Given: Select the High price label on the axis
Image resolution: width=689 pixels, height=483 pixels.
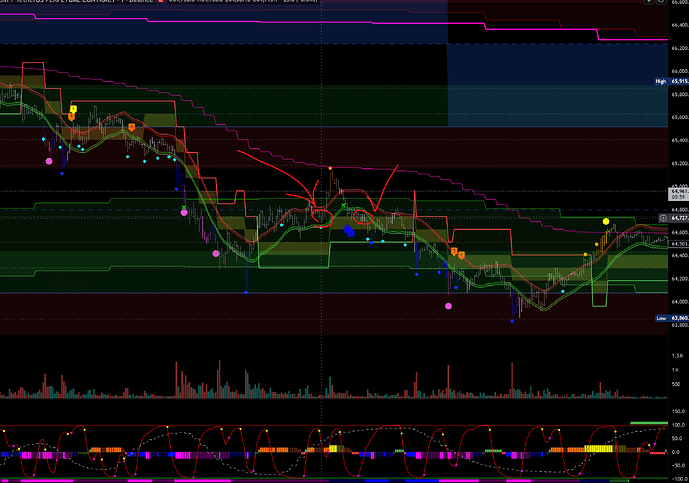Looking at the screenshot, I should coord(660,81).
